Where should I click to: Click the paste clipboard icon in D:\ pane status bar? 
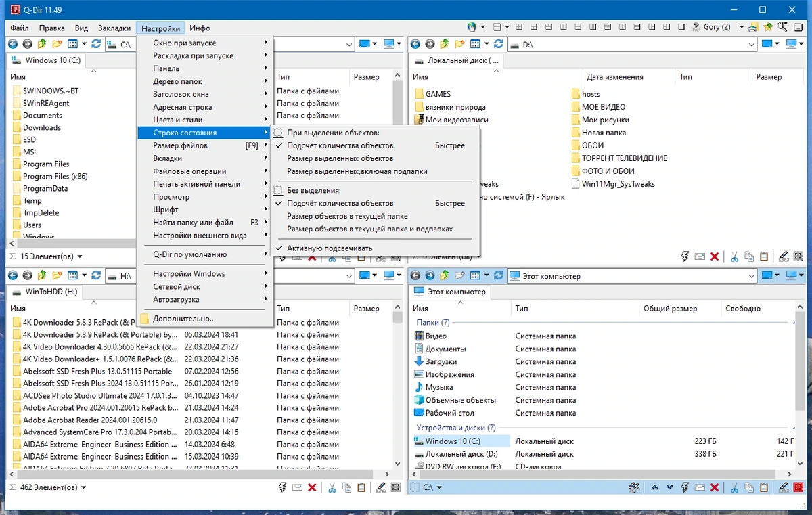point(763,256)
